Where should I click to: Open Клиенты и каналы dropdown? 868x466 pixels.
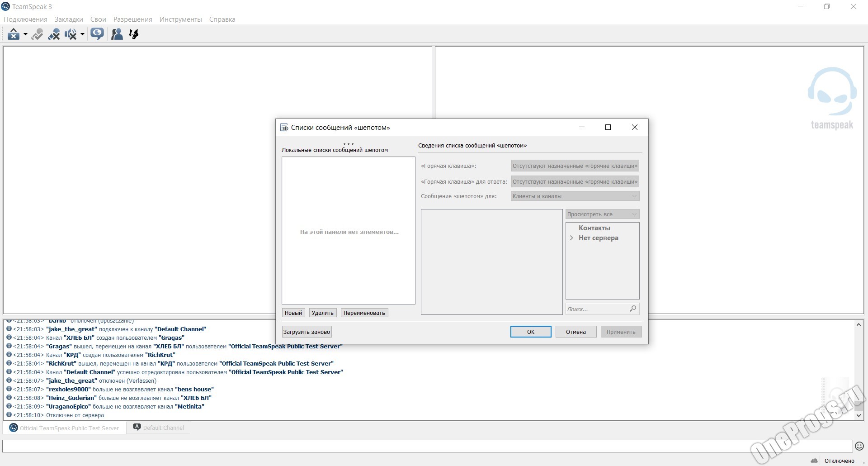[575, 196]
